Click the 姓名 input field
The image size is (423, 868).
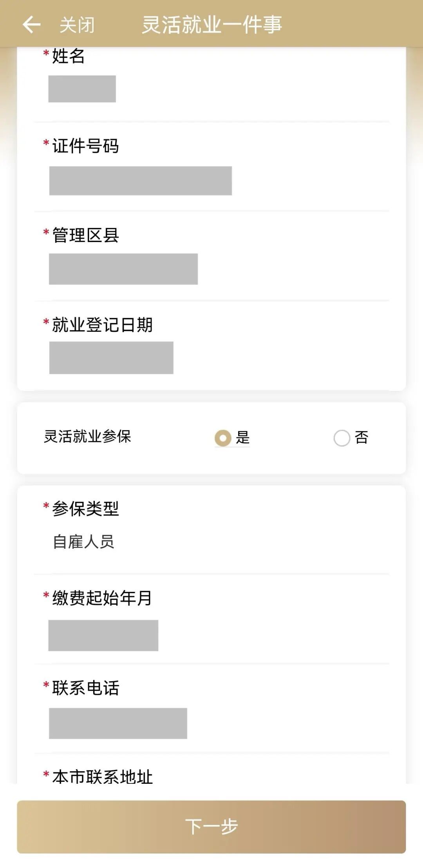(x=82, y=89)
